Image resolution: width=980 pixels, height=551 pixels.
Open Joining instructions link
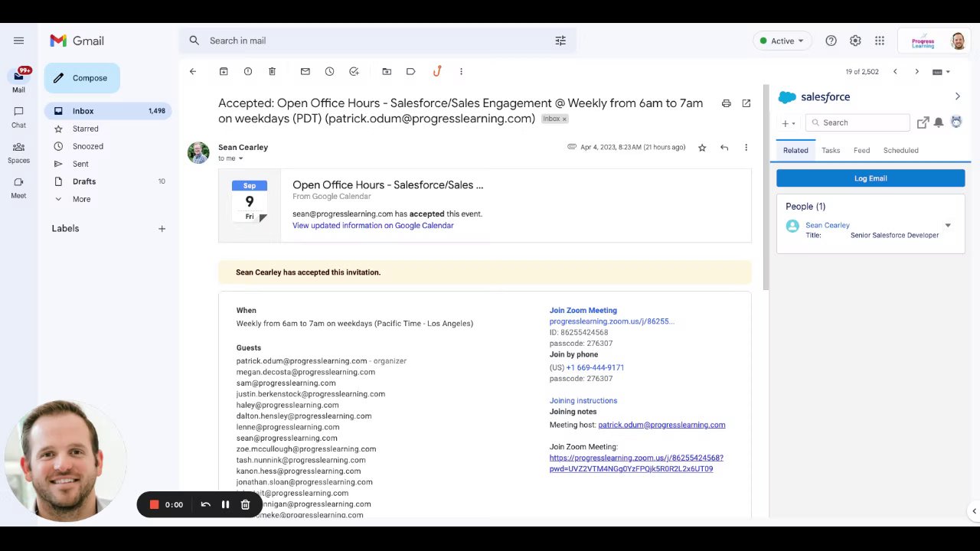pyautogui.click(x=583, y=401)
